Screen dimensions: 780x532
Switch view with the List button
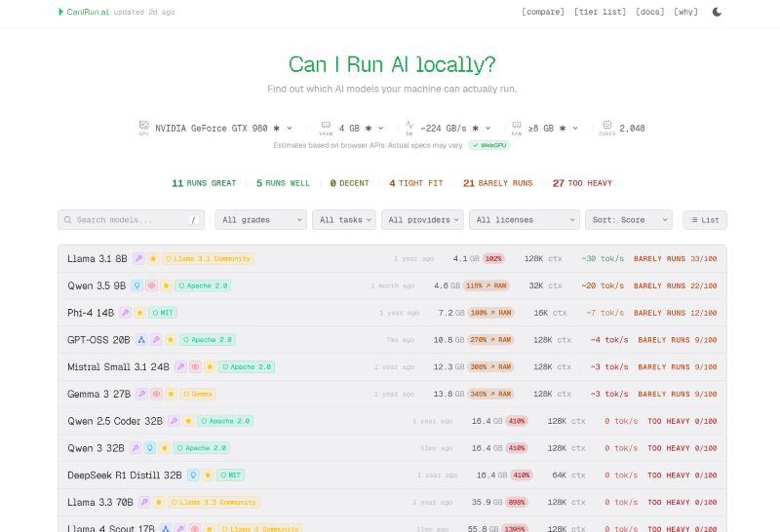pyautogui.click(x=705, y=220)
